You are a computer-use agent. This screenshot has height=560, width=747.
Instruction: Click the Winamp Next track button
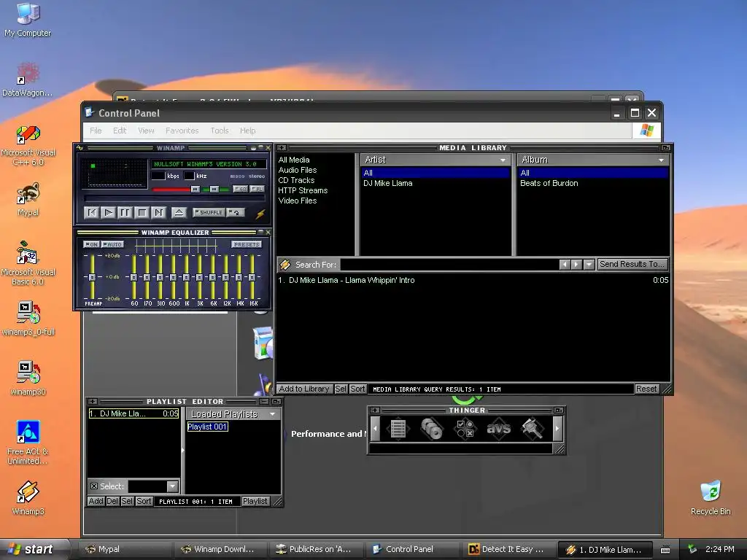pos(158,212)
